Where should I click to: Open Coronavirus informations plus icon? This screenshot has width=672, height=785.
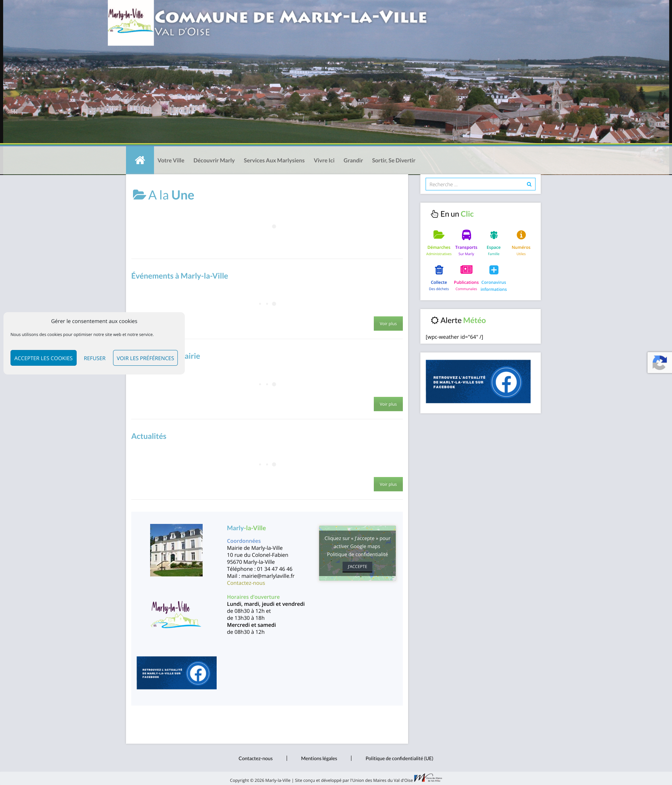pyautogui.click(x=493, y=270)
